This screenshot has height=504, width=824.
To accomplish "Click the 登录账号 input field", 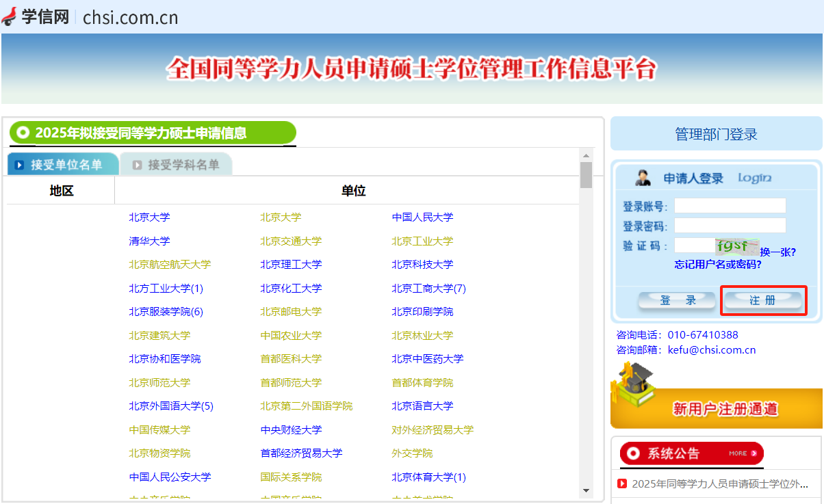I will pyautogui.click(x=730, y=206).
